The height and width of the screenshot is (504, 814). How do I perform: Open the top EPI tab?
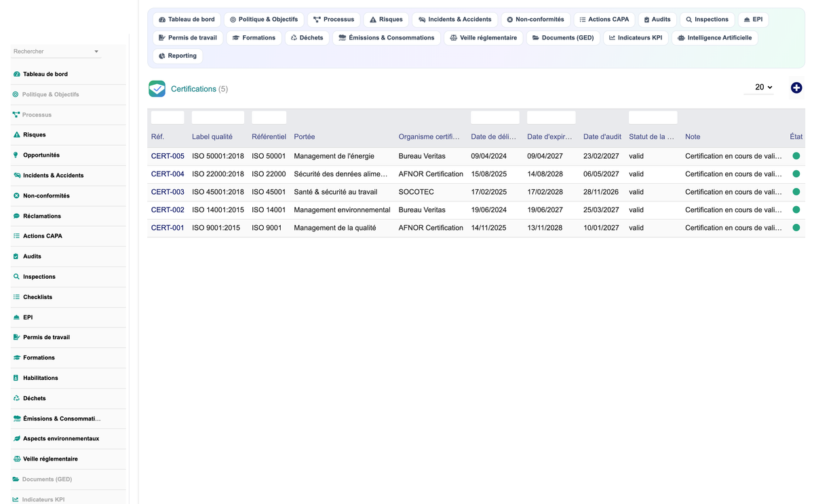[753, 20]
